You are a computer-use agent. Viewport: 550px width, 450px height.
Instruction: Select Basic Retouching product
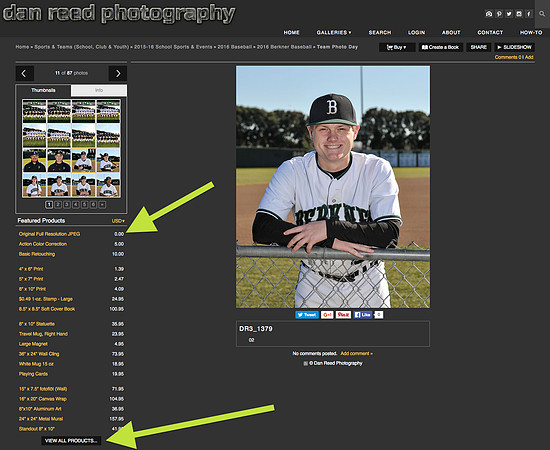point(37,254)
